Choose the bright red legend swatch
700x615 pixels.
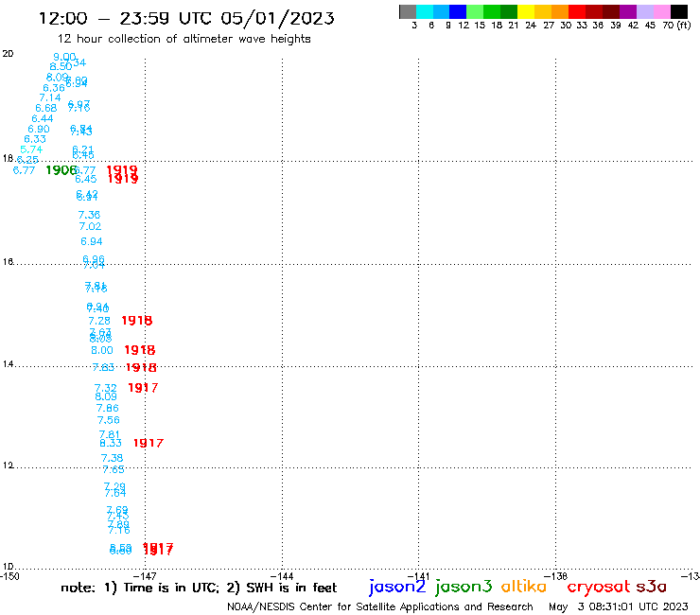click(577, 11)
